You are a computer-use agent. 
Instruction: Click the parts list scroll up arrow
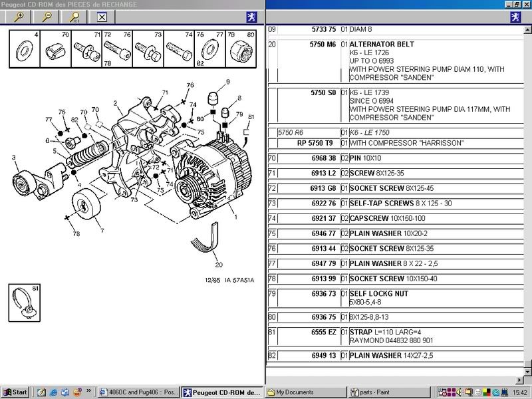tap(527, 30)
